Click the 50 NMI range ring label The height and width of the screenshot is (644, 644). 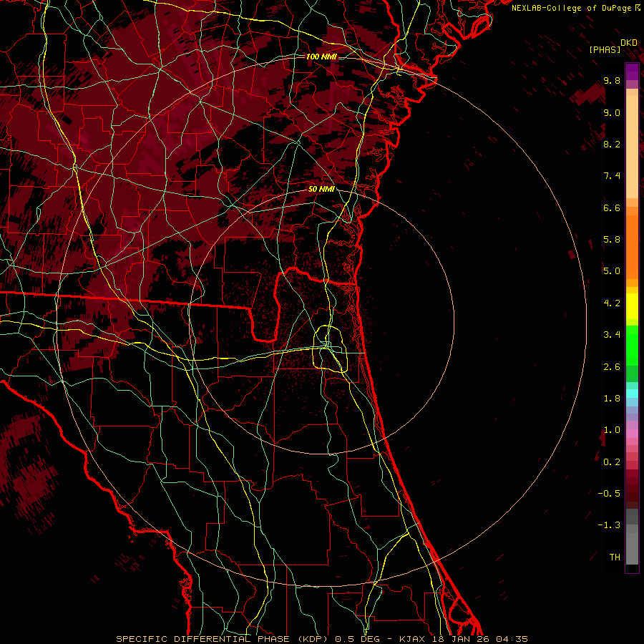(321, 189)
